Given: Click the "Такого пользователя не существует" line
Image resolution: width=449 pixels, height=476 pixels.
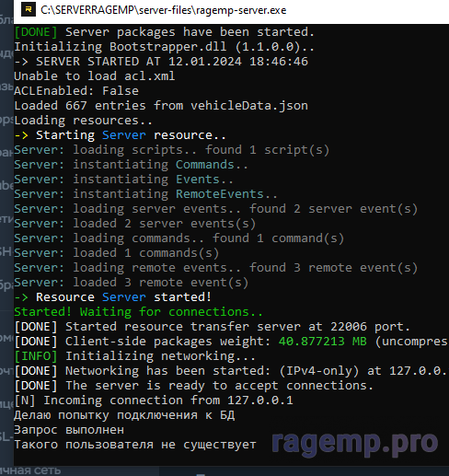Looking at the screenshot, I should [135, 445].
